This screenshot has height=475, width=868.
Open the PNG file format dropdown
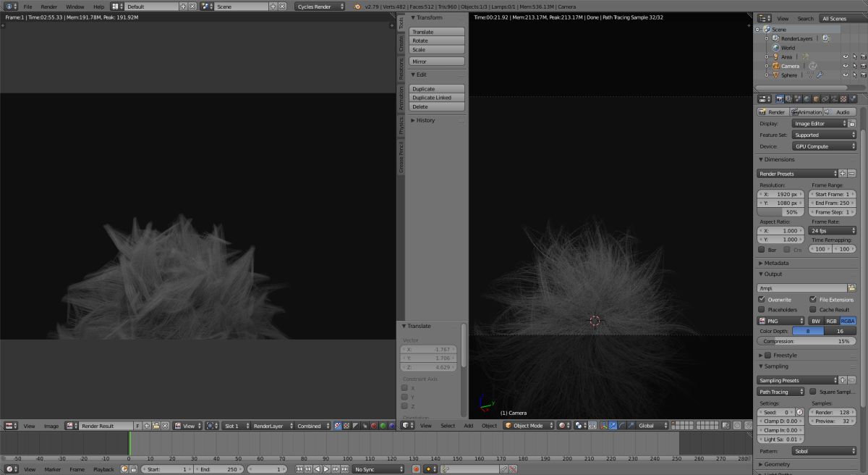click(x=781, y=321)
